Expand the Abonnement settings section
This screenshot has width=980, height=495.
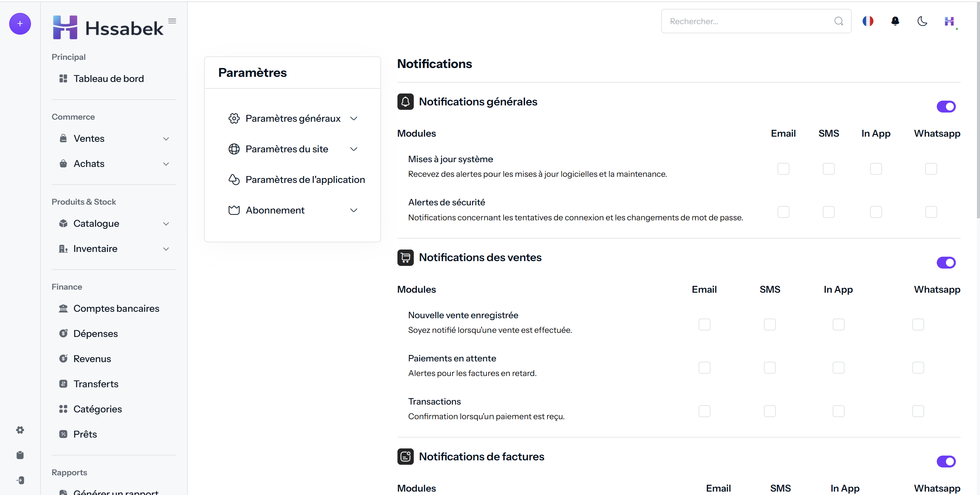[x=293, y=210]
